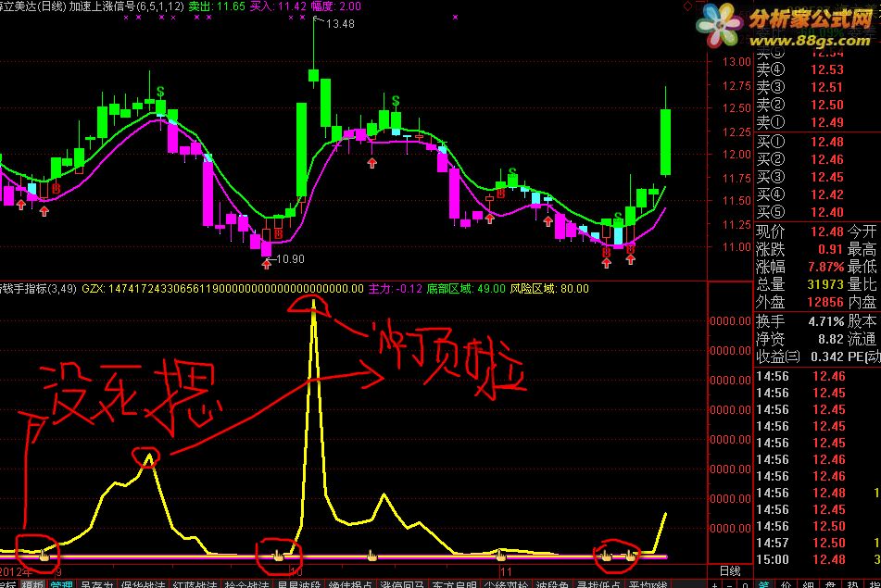This screenshot has height=588, width=881.
Task: Click the hand icon at the month 10 mark
Action: coord(278,556)
